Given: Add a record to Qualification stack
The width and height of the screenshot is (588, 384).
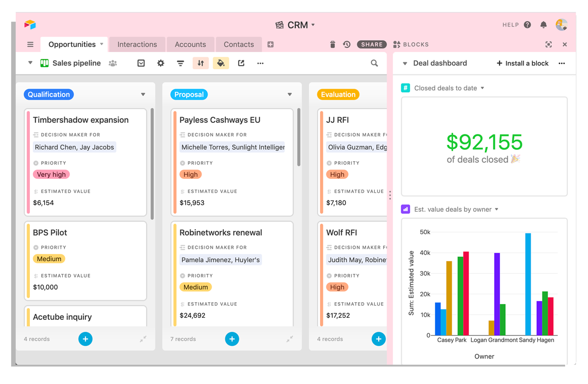Looking at the screenshot, I should [85, 339].
